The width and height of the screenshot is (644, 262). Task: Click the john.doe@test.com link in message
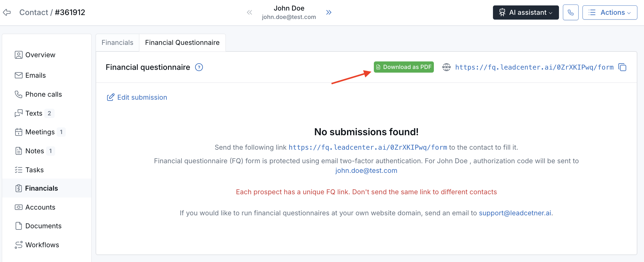[x=366, y=170]
